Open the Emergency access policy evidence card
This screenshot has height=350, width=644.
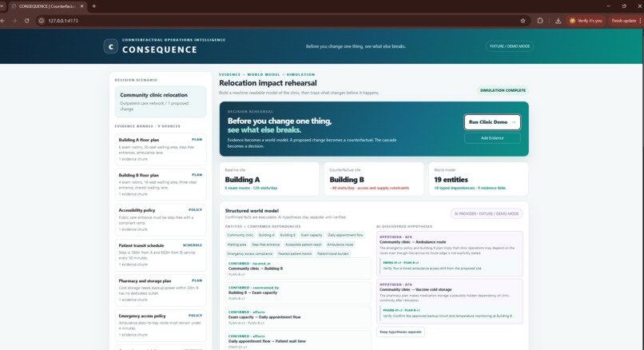(161, 325)
